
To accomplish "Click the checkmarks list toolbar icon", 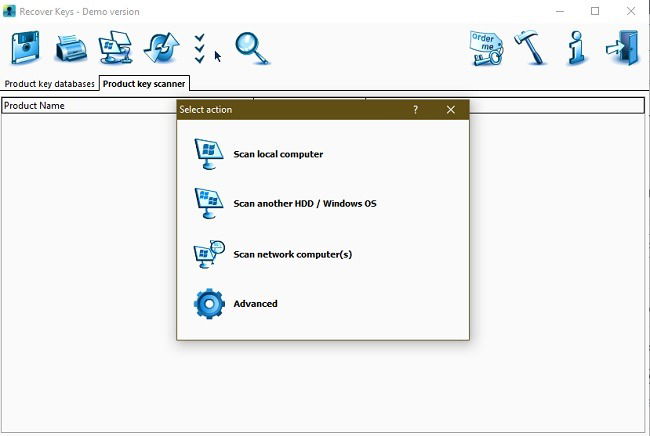I will [x=200, y=48].
